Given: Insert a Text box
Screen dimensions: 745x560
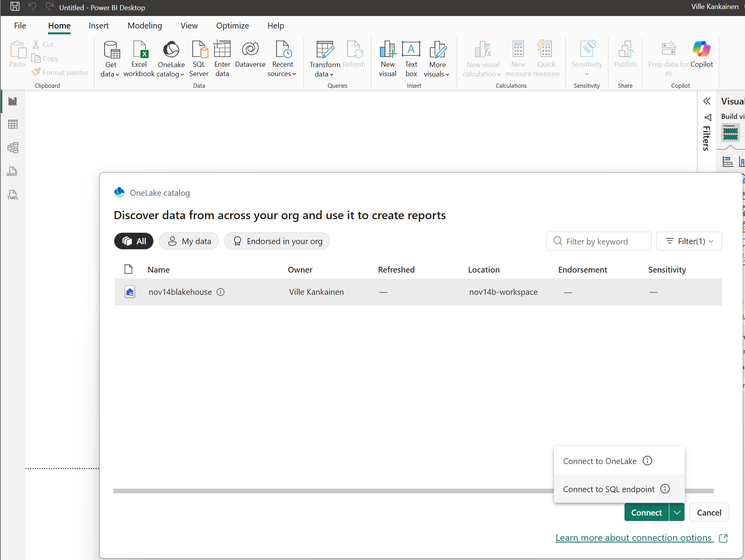Looking at the screenshot, I should coord(412,58).
